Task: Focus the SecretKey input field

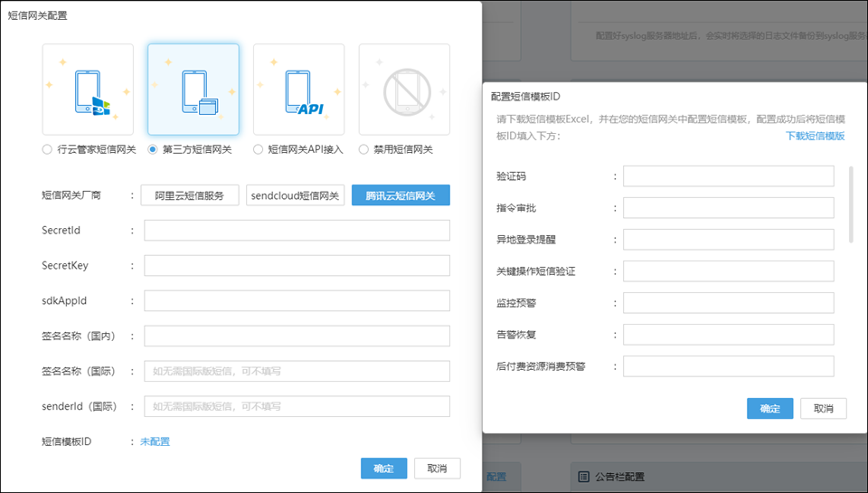Action: (297, 266)
